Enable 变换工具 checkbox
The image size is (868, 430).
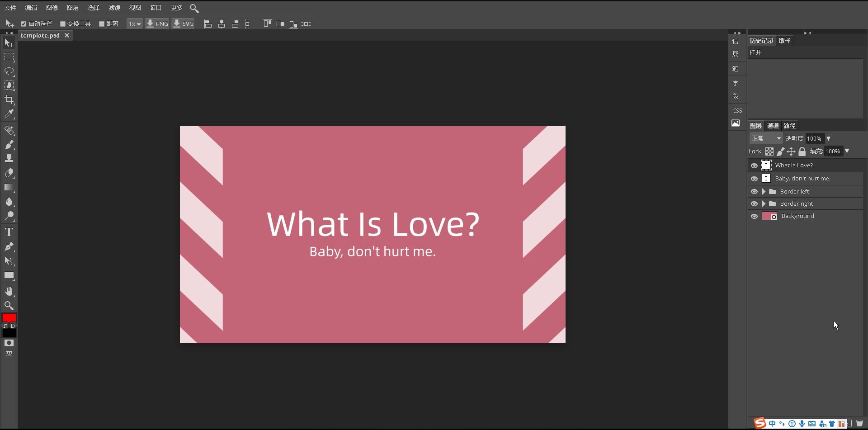pyautogui.click(x=63, y=24)
